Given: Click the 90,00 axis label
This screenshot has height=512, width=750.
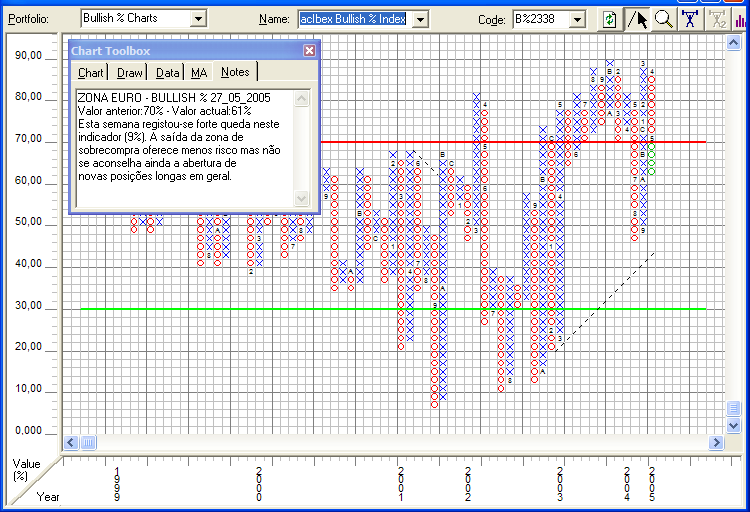Looking at the screenshot, I should click(x=29, y=56).
